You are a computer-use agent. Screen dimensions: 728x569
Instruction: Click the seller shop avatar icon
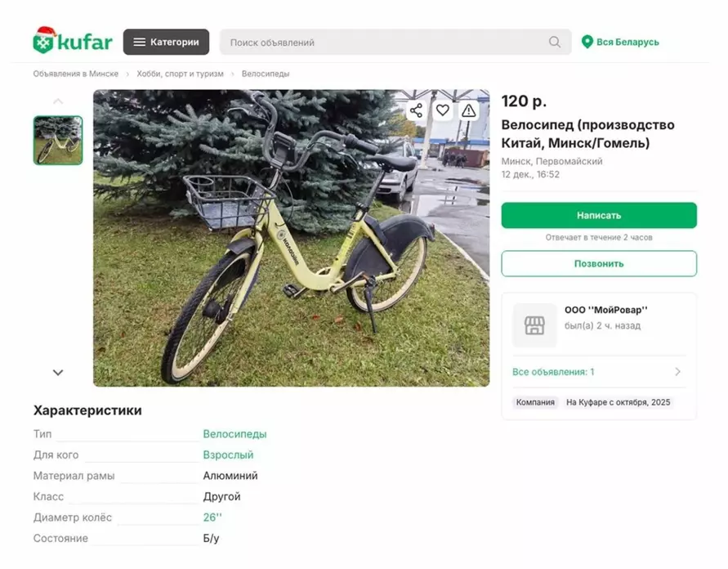534,325
